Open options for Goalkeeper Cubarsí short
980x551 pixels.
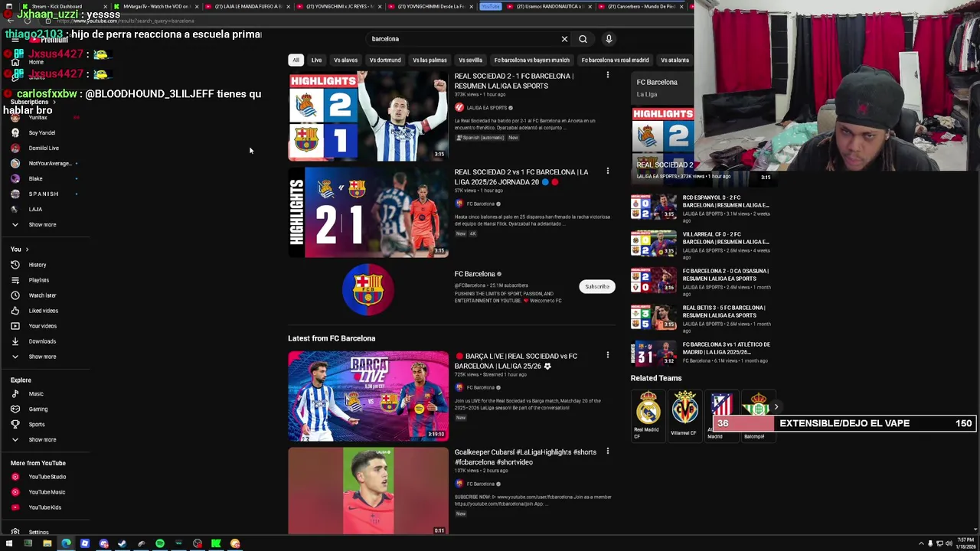[608, 452]
